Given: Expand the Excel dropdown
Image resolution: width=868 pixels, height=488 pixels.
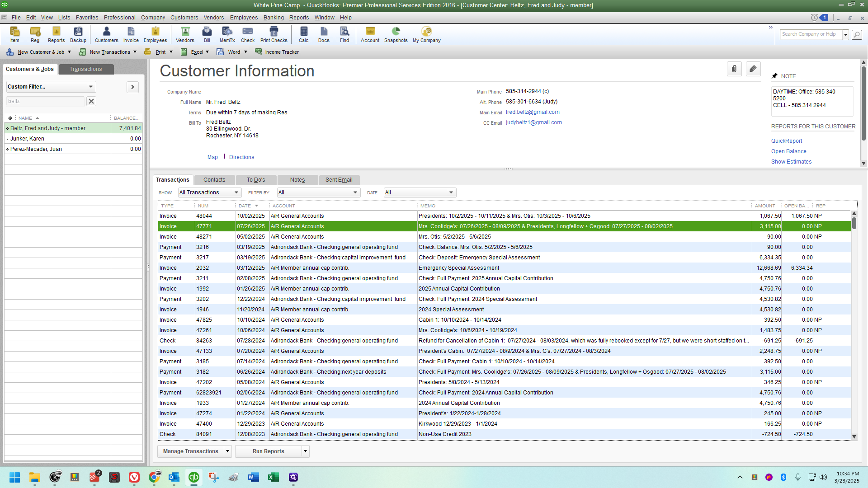Looking at the screenshot, I should click(207, 52).
